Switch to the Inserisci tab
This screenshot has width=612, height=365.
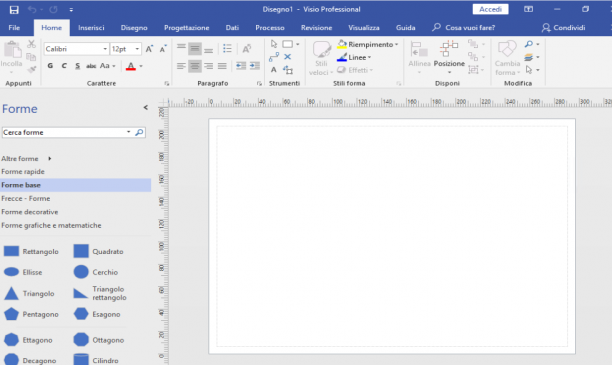tap(91, 28)
